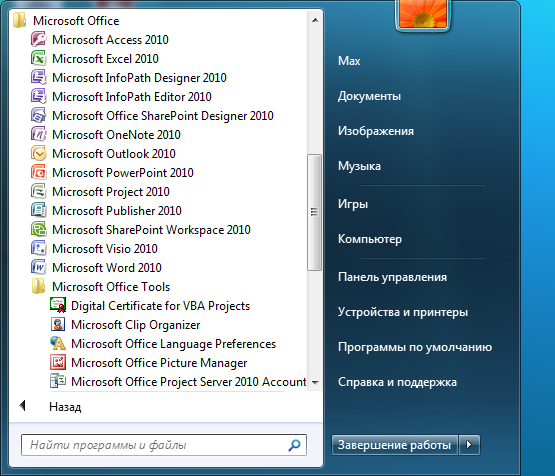Click the program list scrollbar thumb

(314, 212)
